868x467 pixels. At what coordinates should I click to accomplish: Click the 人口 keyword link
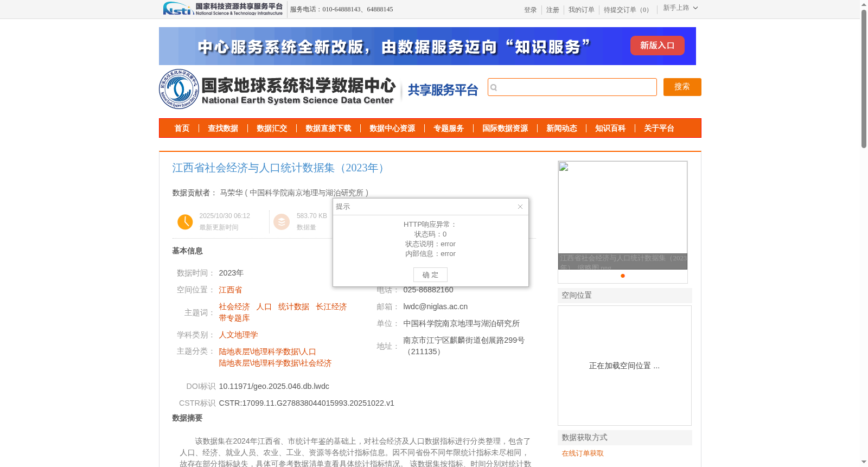point(264,307)
